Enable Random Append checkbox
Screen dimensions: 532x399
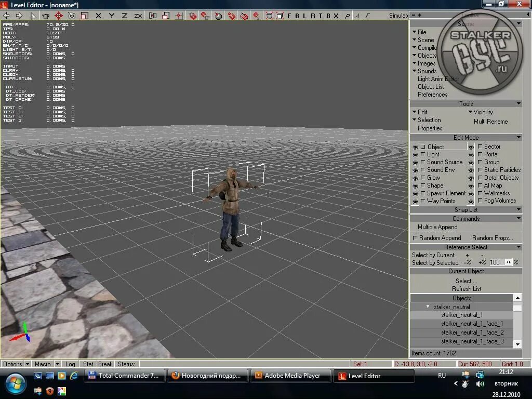[x=415, y=238]
